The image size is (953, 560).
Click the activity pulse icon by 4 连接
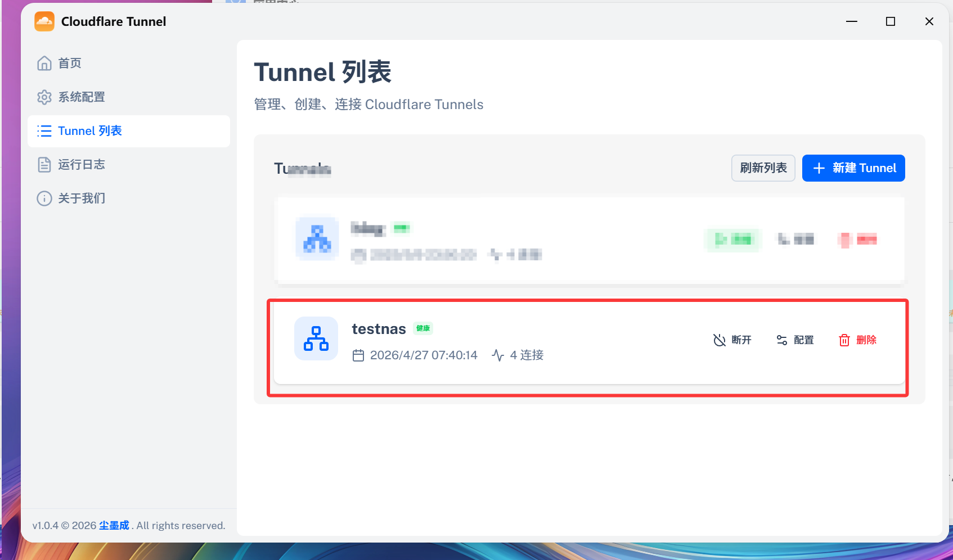point(497,355)
